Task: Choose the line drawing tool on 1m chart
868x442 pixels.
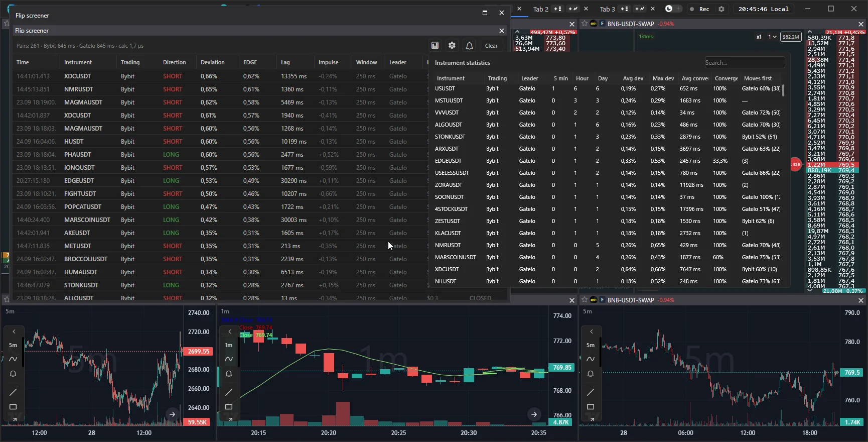Action: (x=229, y=392)
